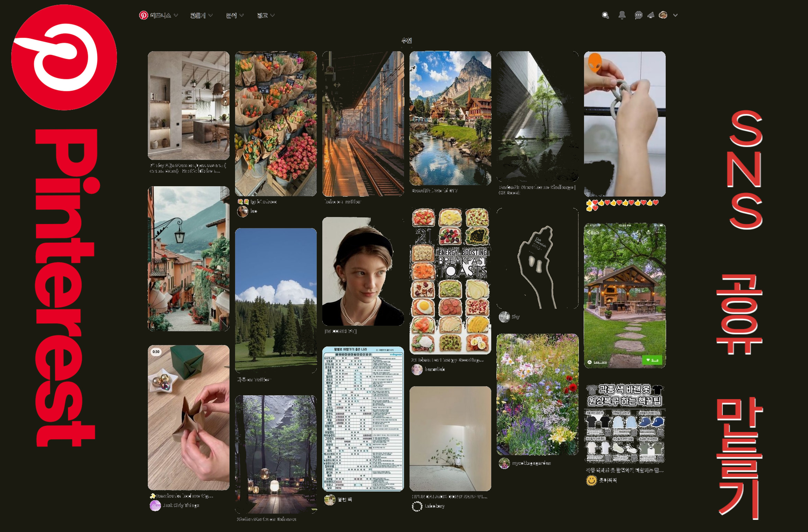
Task: Open the search magnifier icon
Action: [x=605, y=15]
